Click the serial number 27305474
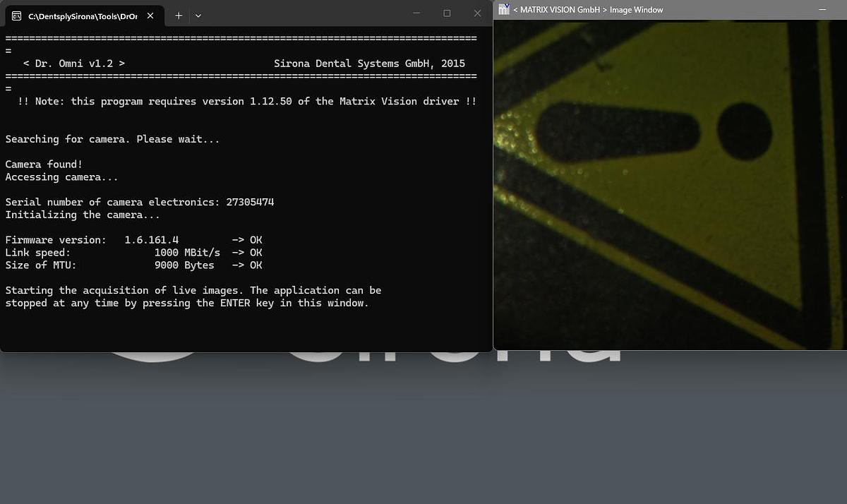The height and width of the screenshot is (504, 847). point(250,202)
